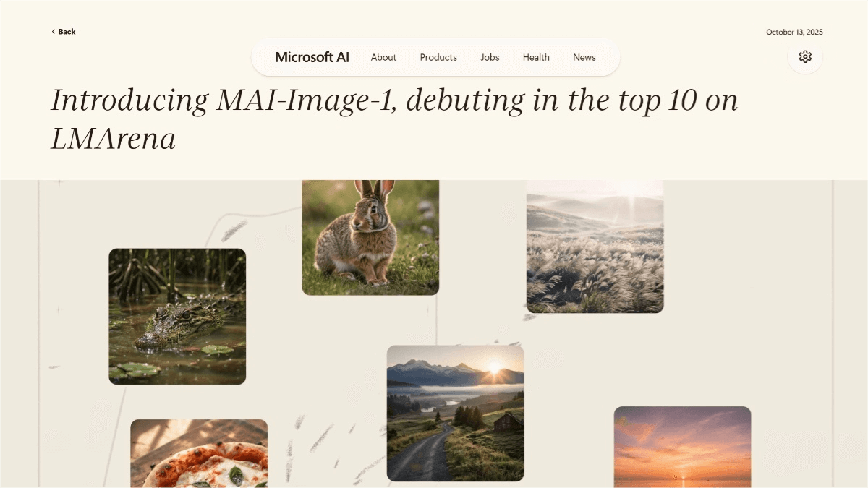
Task: Click the cabin in the mountain landscape image
Action: pyautogui.click(x=509, y=421)
